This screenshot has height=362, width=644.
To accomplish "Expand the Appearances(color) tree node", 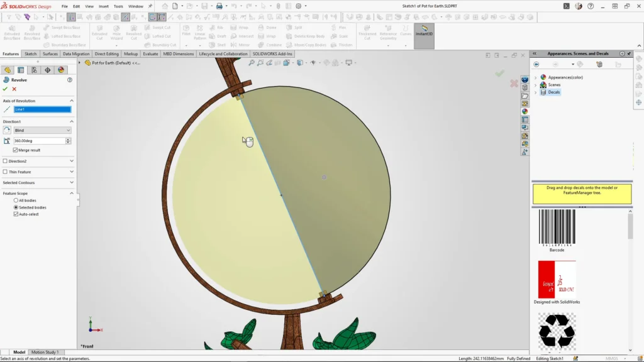I will (x=536, y=77).
